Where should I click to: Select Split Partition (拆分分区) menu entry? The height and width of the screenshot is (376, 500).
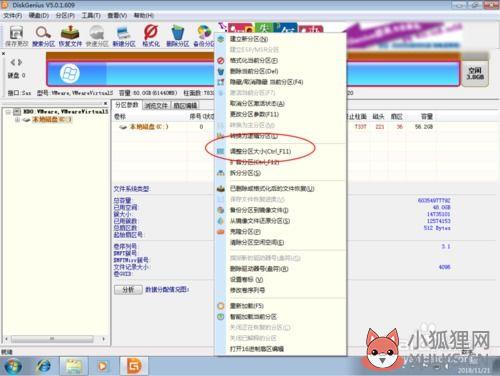tap(245, 173)
